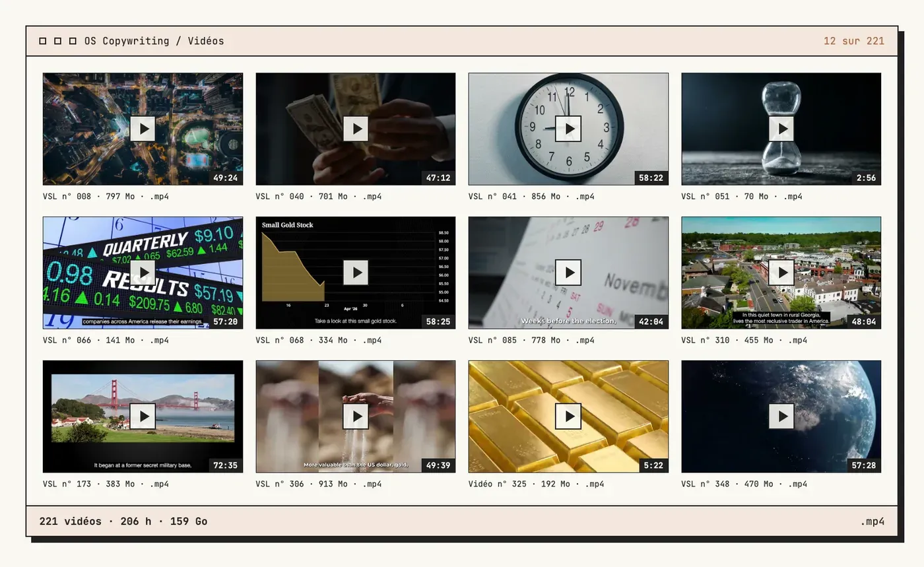Select caption 'VSL n° 306 · 913 Mo · .mp4'
The image size is (924, 567).
[x=319, y=484]
